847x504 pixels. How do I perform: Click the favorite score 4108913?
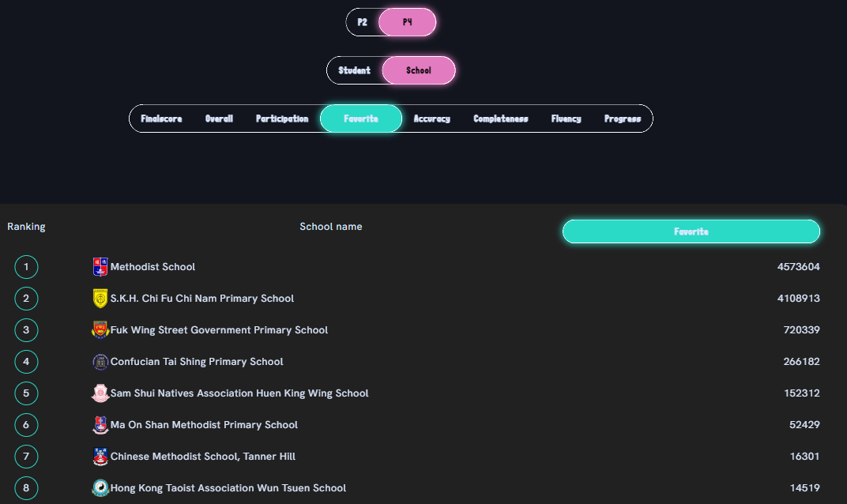click(x=798, y=298)
